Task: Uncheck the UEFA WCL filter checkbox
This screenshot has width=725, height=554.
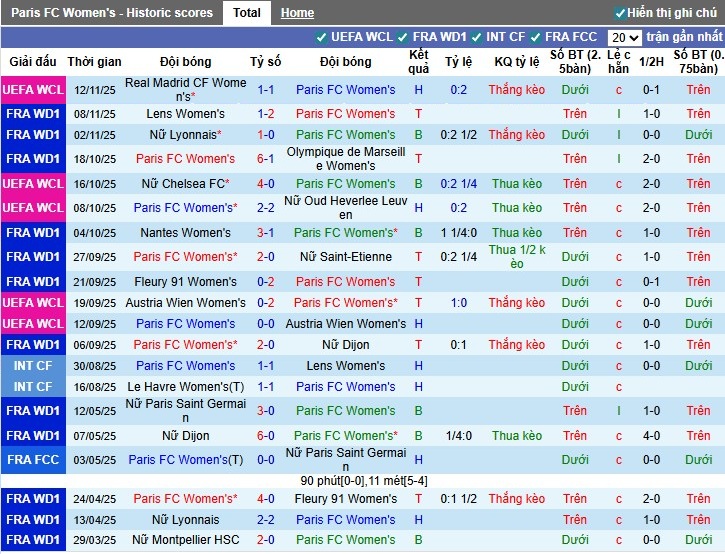Action: tap(321, 37)
